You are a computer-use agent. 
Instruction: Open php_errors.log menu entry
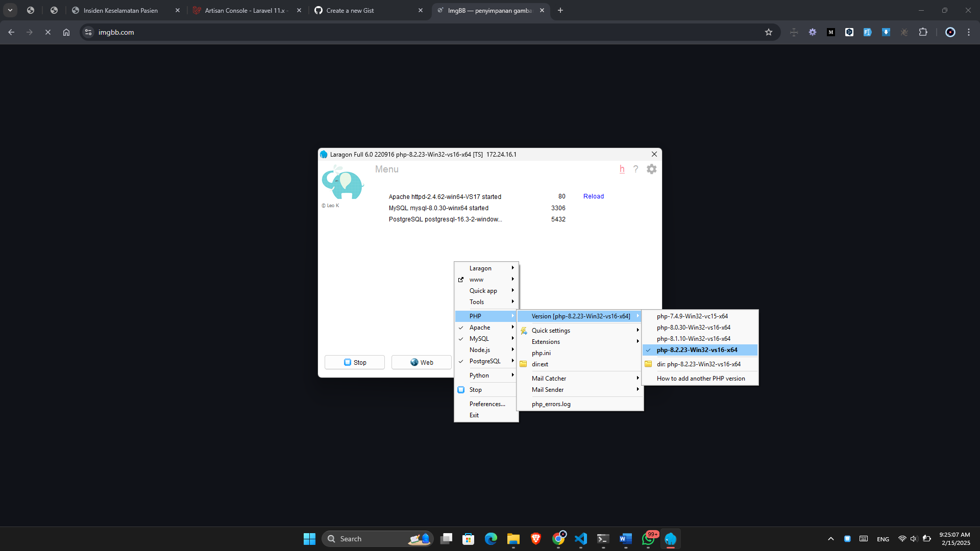coord(580,404)
